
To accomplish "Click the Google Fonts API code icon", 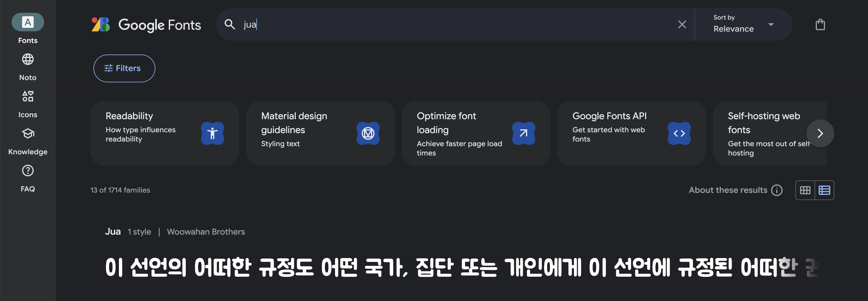I will pos(679,133).
